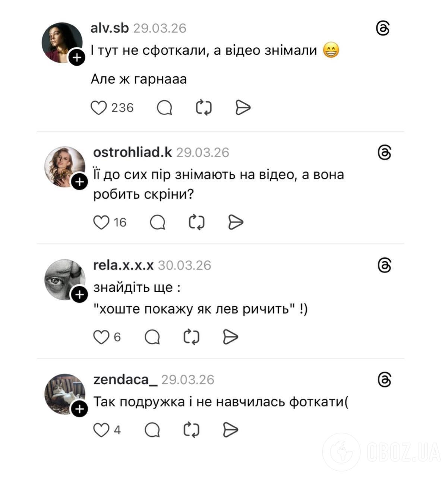Viewport: 448px width, 477px height.
Task: Click the 236 likes count under alv.sb's comment
Action: 122,107
